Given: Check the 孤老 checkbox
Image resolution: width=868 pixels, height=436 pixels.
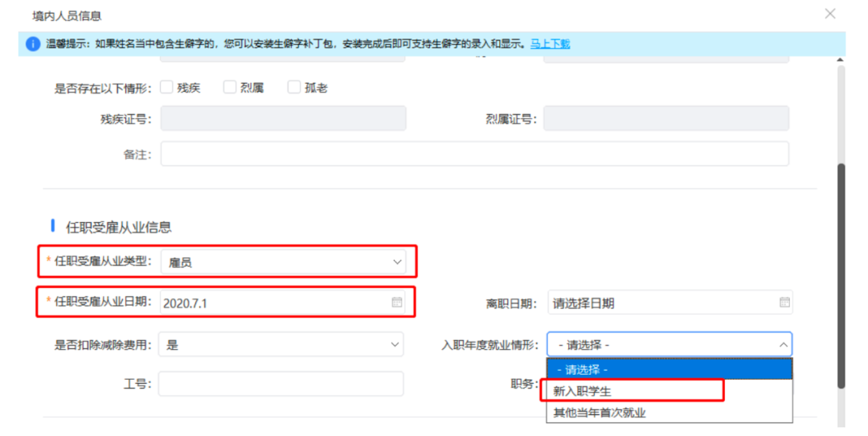Looking at the screenshot, I should [294, 87].
